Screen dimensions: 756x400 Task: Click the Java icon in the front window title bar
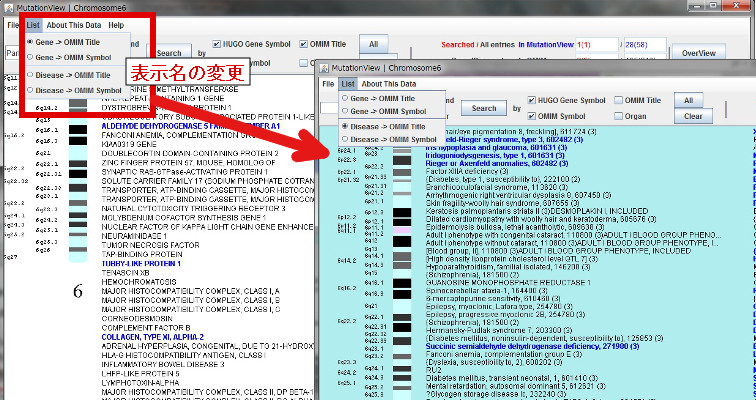tap(326, 68)
